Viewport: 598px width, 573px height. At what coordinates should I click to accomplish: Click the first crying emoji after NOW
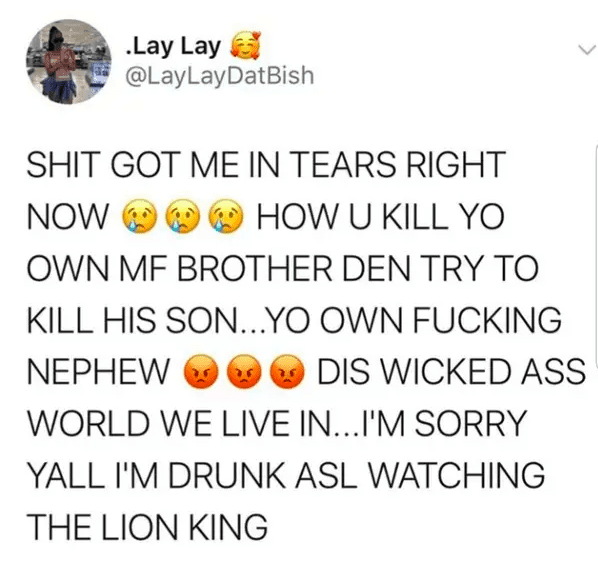point(139,216)
